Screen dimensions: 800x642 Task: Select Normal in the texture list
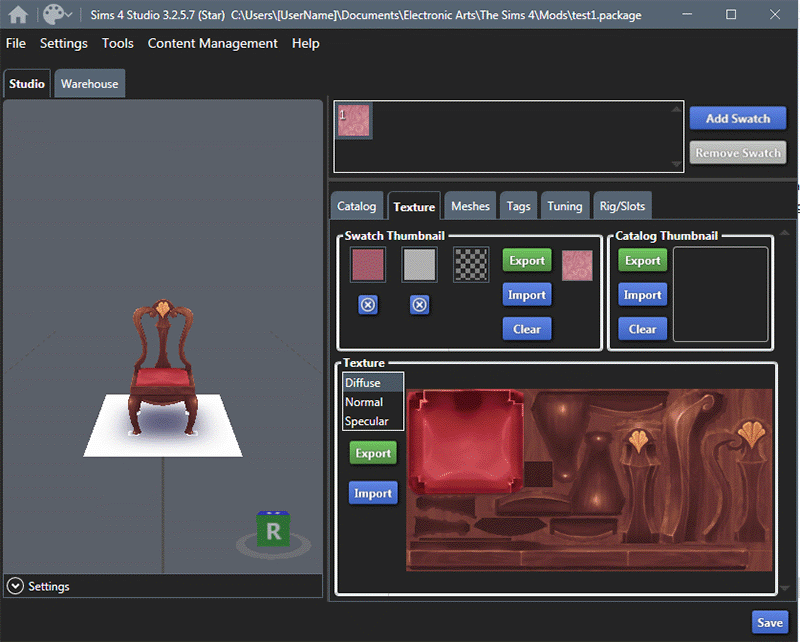(364, 402)
